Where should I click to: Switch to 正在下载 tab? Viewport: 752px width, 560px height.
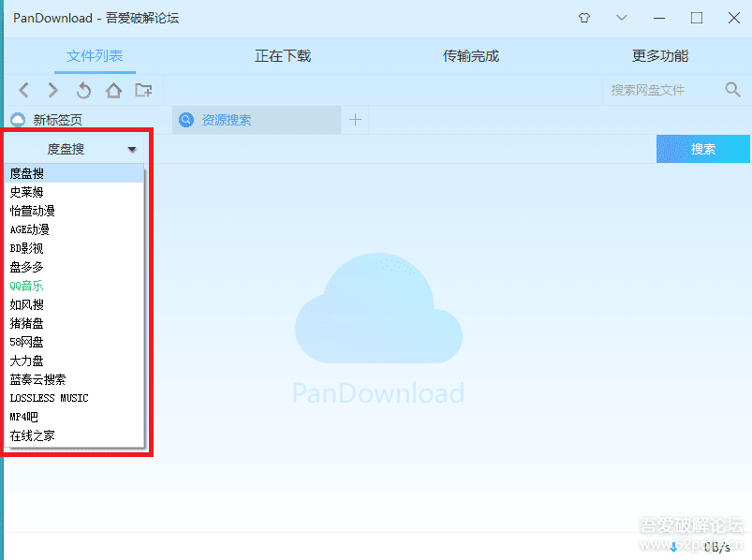coord(282,56)
